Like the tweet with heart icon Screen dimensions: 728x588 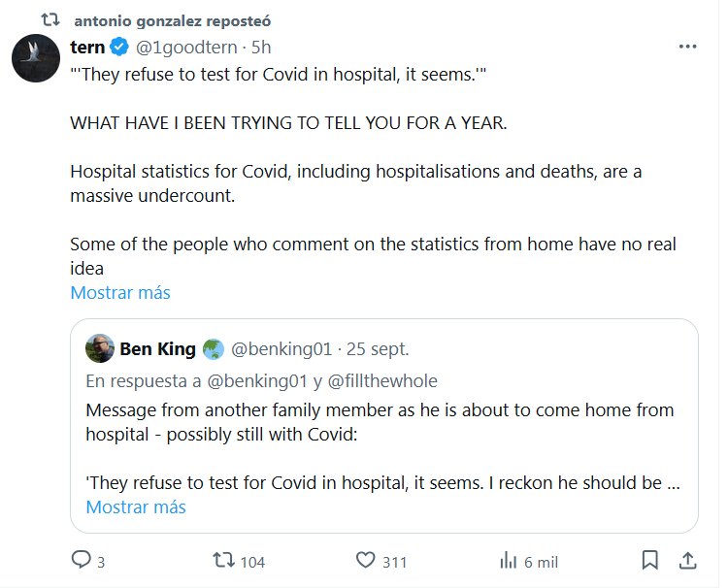(x=365, y=560)
